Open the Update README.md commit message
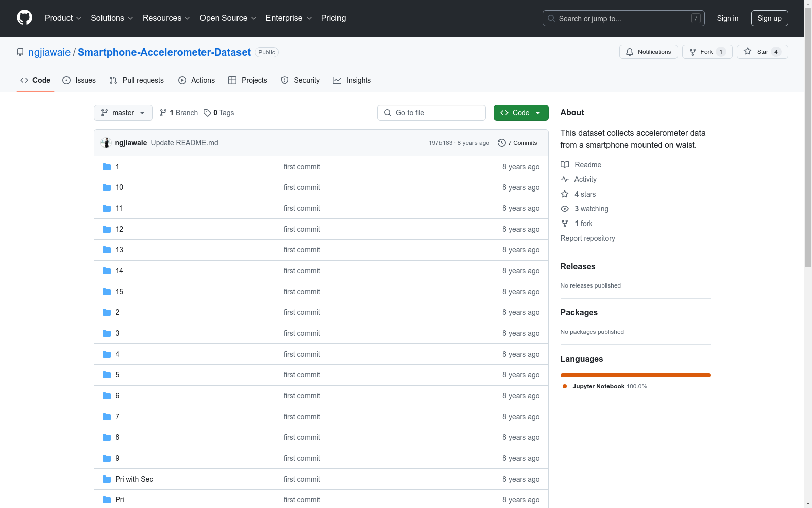 [185, 143]
